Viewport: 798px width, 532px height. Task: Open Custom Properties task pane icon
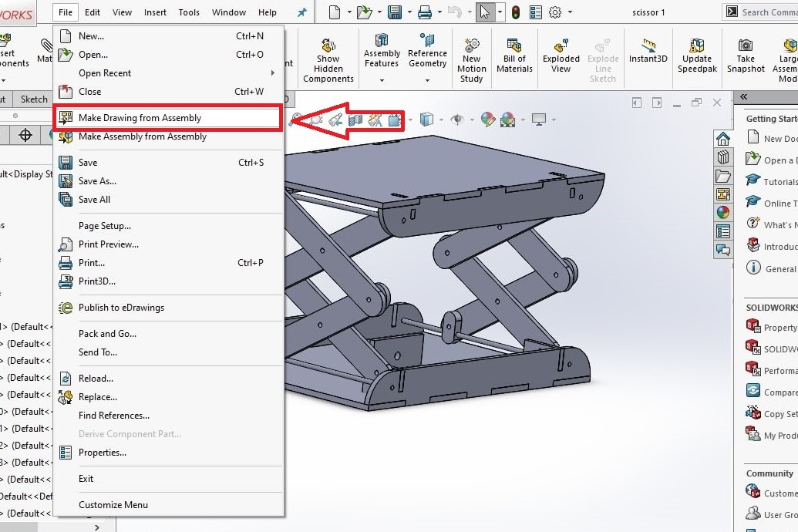[x=722, y=231]
